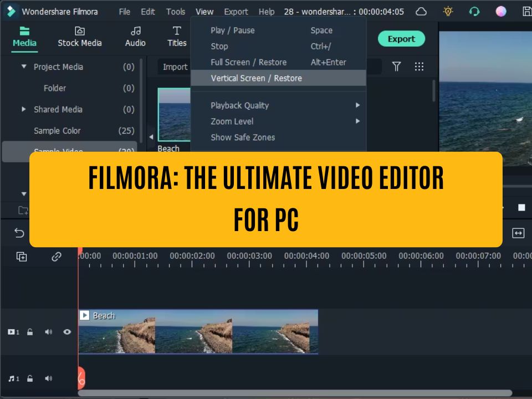Image resolution: width=532 pixels, height=399 pixels.
Task: Click the cloud storage icon
Action: point(421,12)
